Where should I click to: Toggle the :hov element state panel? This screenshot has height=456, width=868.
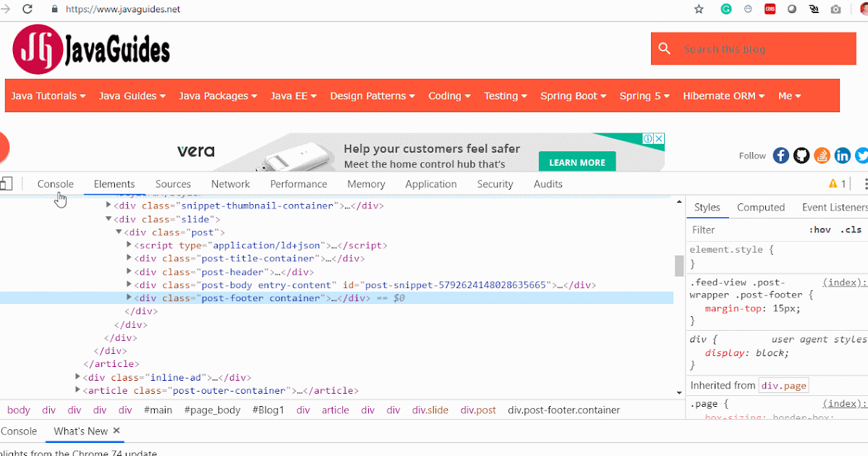(820, 229)
